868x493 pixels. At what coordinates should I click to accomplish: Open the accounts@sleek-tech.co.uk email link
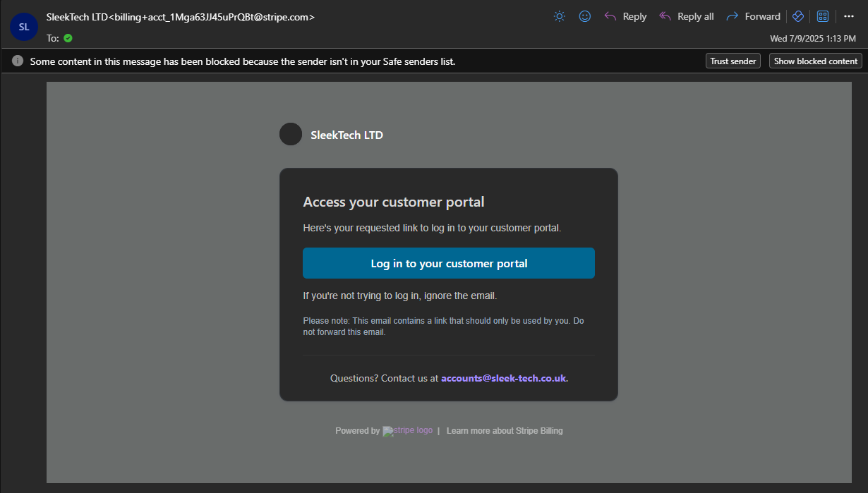pyautogui.click(x=504, y=378)
